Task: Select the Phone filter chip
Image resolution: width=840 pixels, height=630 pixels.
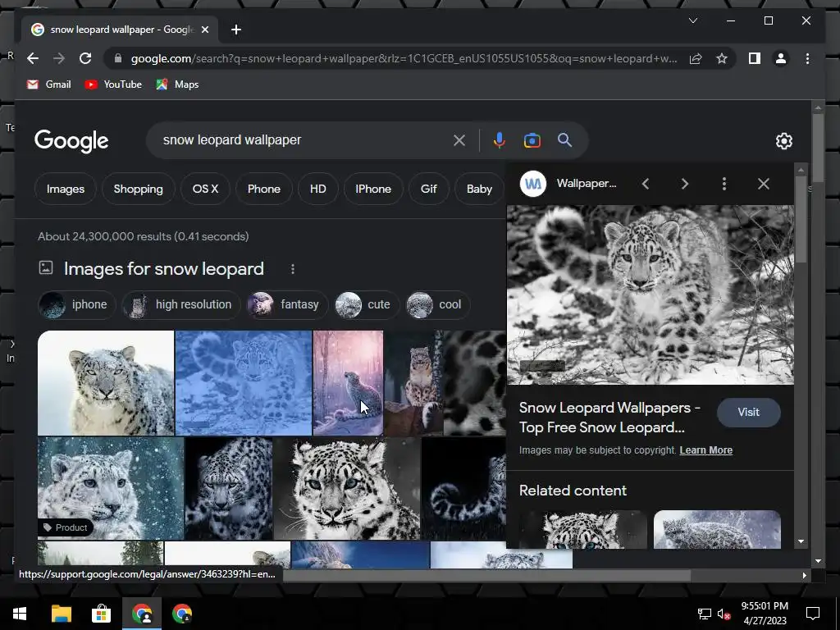Action: [263, 189]
